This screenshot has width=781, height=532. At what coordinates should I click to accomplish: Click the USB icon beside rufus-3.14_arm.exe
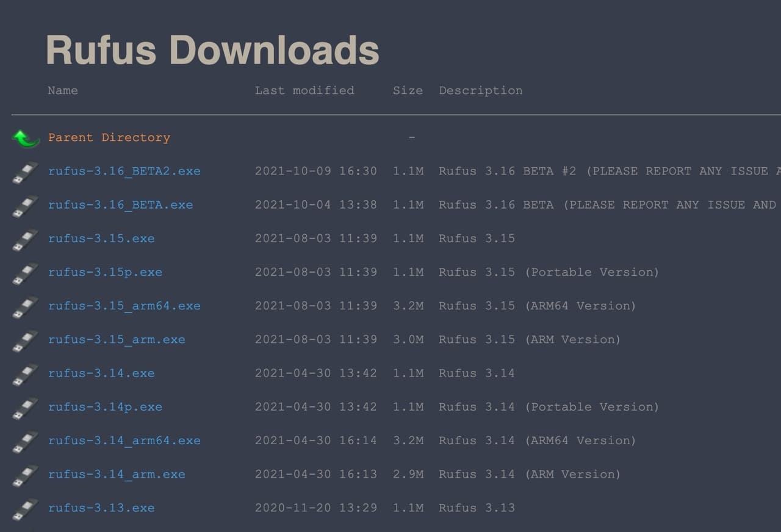(25, 475)
